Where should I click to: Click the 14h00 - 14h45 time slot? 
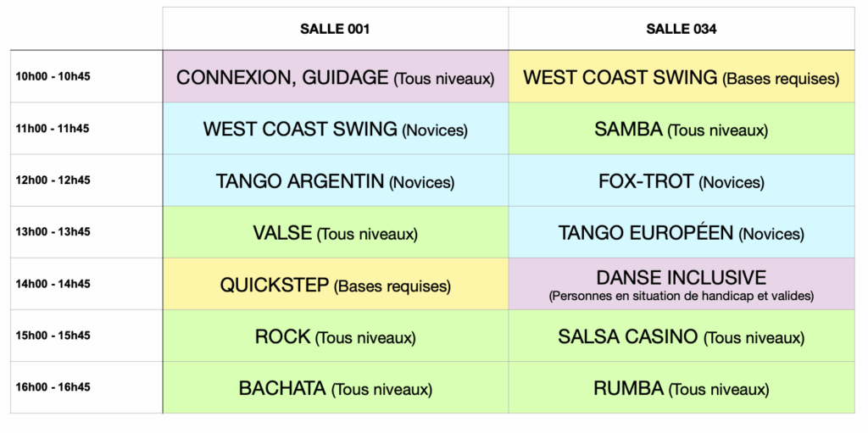[x=53, y=284]
